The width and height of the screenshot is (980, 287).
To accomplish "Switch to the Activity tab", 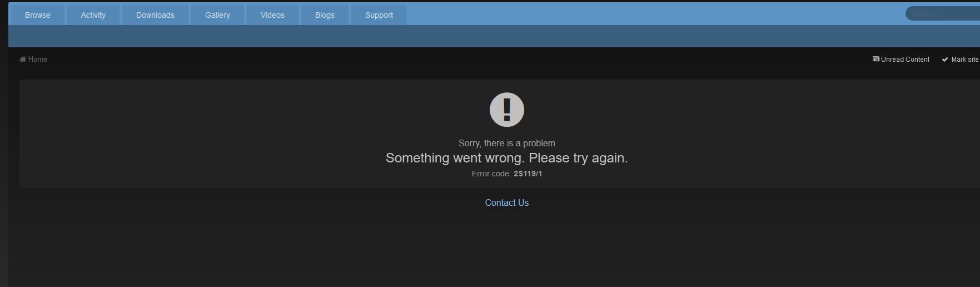I will (93, 15).
